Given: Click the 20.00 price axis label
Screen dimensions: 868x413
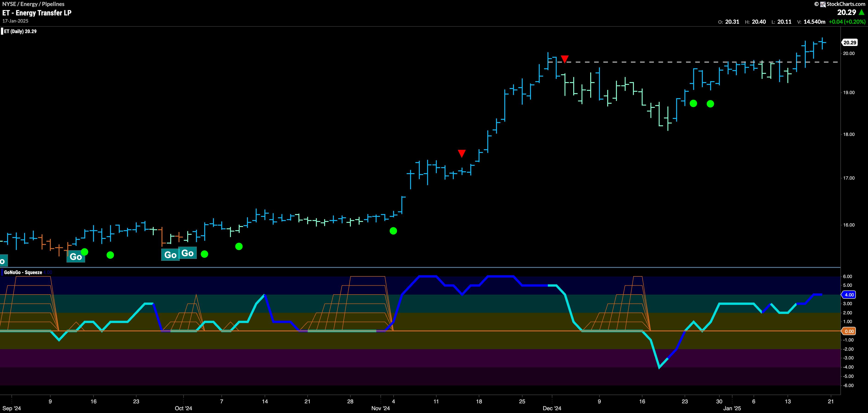Looking at the screenshot, I should point(849,53).
